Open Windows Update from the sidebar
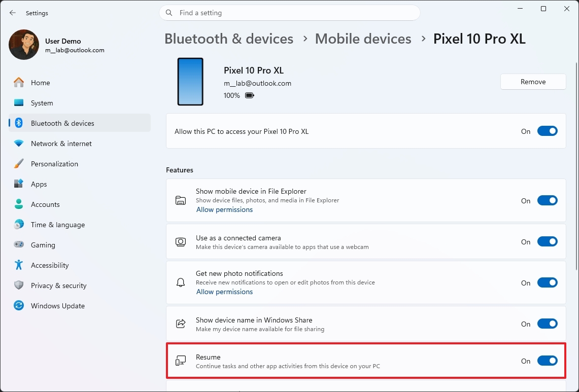The height and width of the screenshot is (392, 579). [58, 305]
